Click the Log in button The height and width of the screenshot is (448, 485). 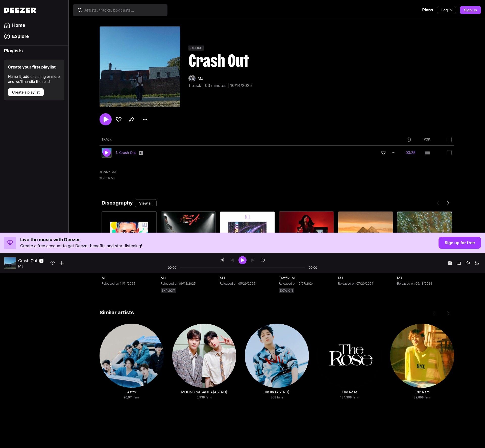tap(446, 10)
